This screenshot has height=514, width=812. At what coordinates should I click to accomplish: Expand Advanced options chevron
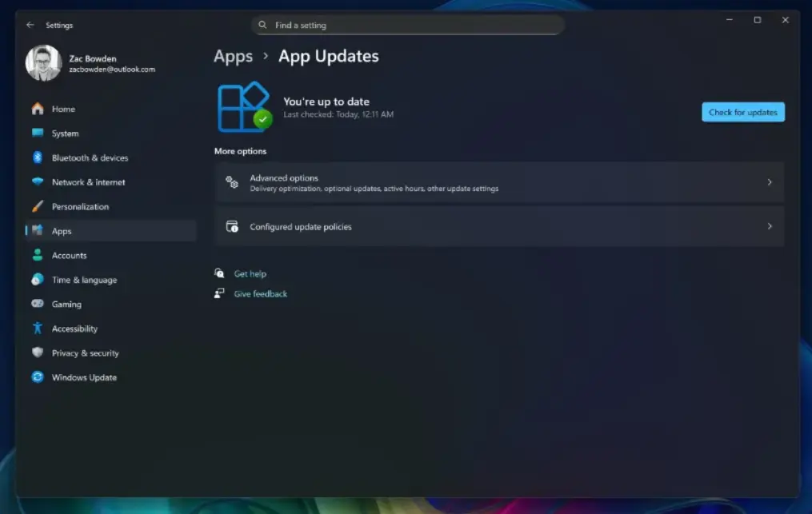click(770, 182)
